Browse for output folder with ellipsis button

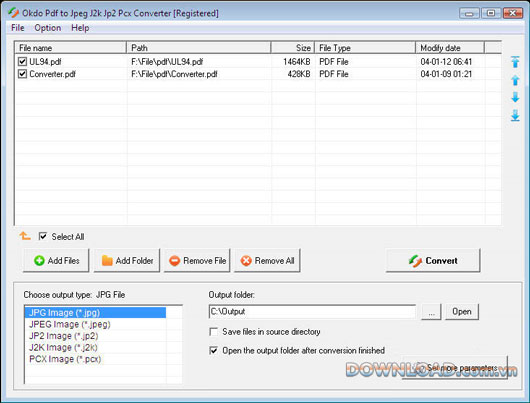tap(431, 311)
